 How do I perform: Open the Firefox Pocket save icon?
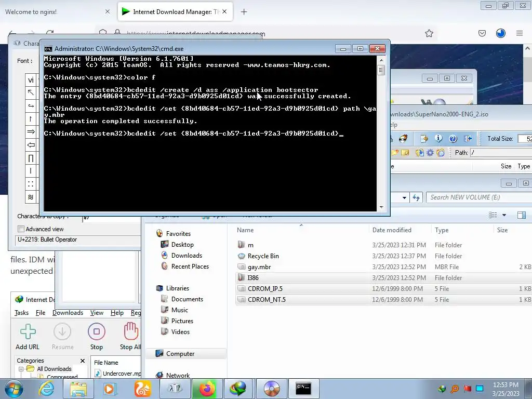[x=482, y=33]
